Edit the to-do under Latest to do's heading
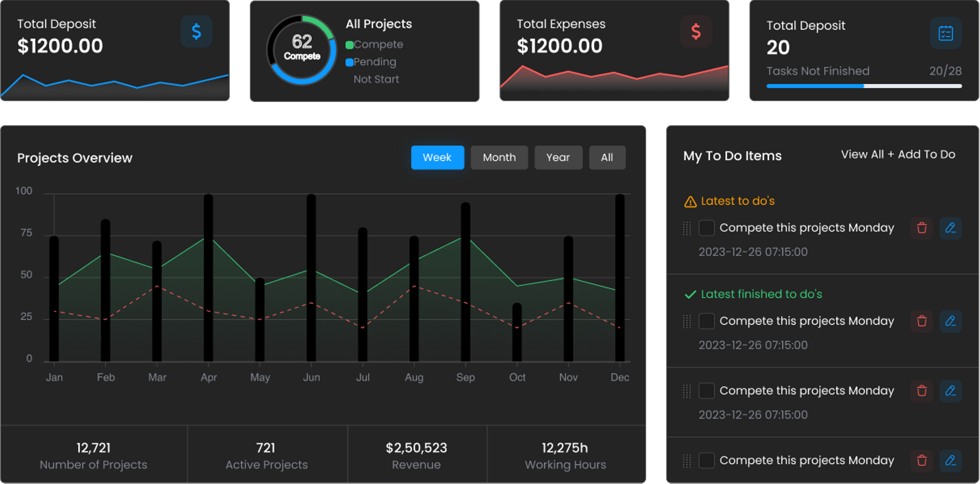This screenshot has height=484, width=980. point(950,228)
